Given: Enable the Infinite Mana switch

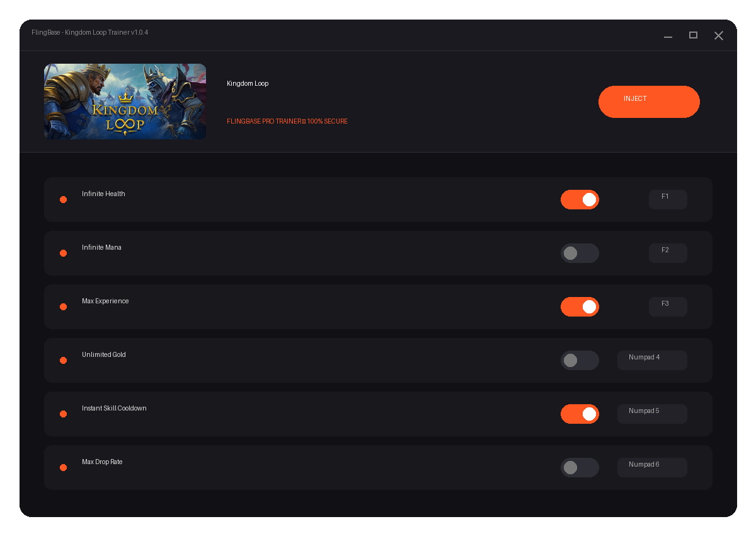Looking at the screenshot, I should 580,253.
